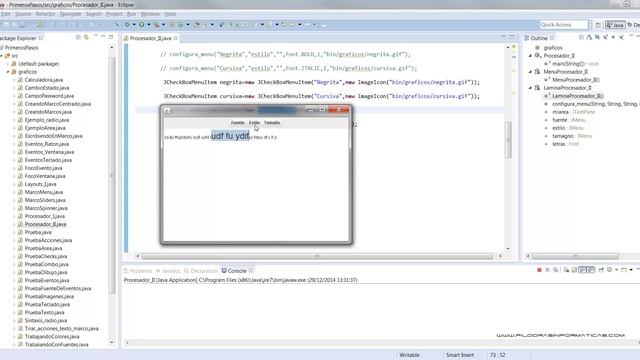Collapse LaminaProcesador_II node in Outline
The image size is (640, 360).
(x=531, y=88)
